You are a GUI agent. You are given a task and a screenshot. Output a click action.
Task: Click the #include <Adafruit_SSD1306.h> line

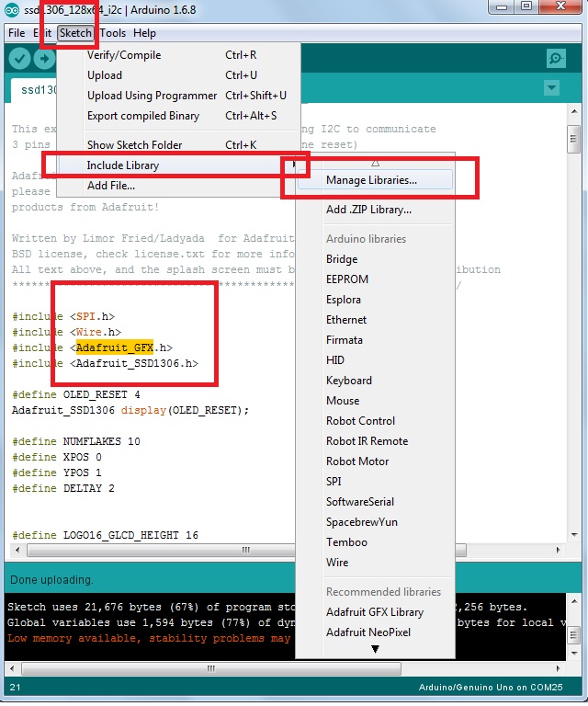coord(106,363)
